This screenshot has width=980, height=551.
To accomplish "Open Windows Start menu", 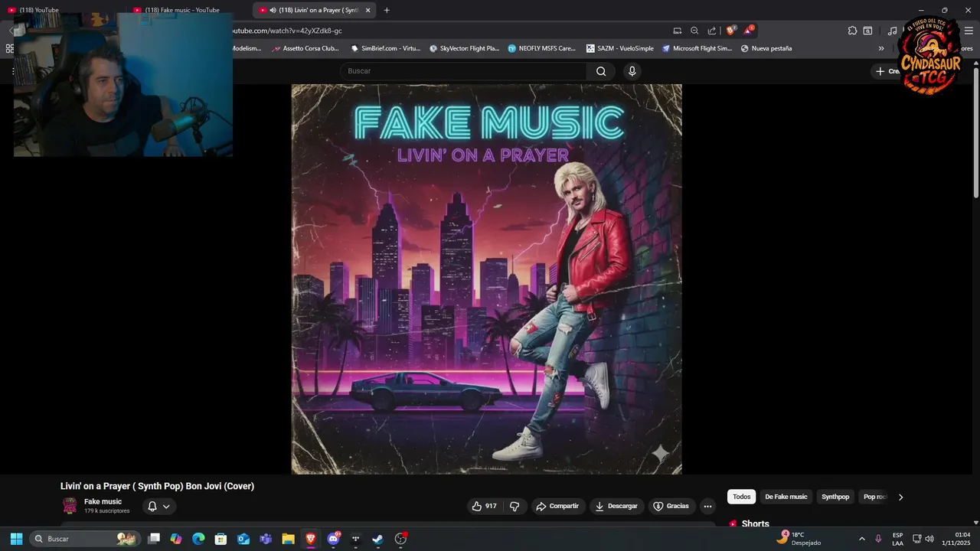I will click(x=16, y=539).
